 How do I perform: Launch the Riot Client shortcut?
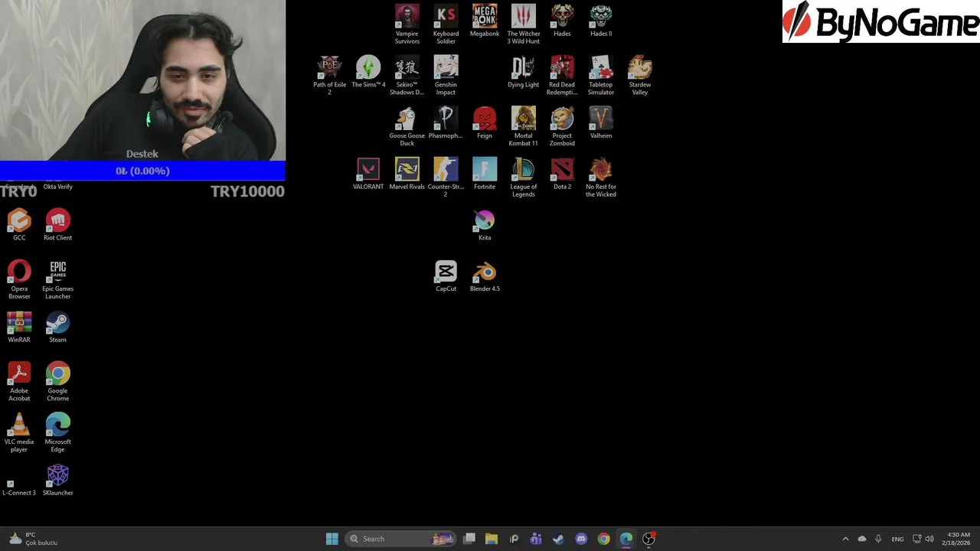point(57,225)
